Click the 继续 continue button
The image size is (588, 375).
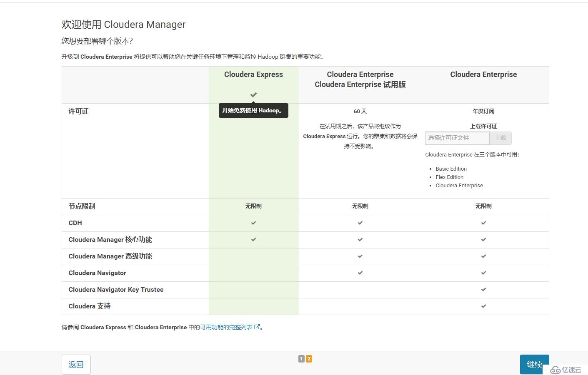click(x=534, y=365)
